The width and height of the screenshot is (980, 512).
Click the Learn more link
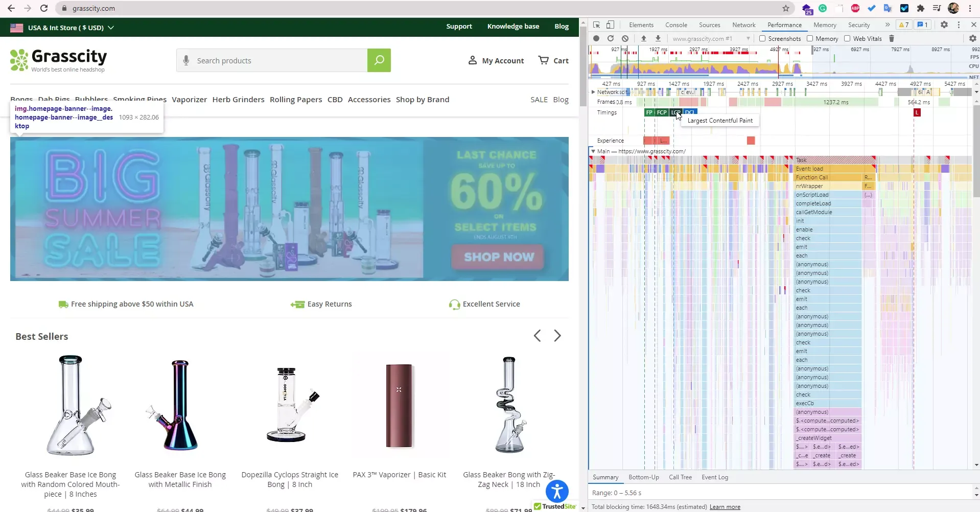[725, 507]
